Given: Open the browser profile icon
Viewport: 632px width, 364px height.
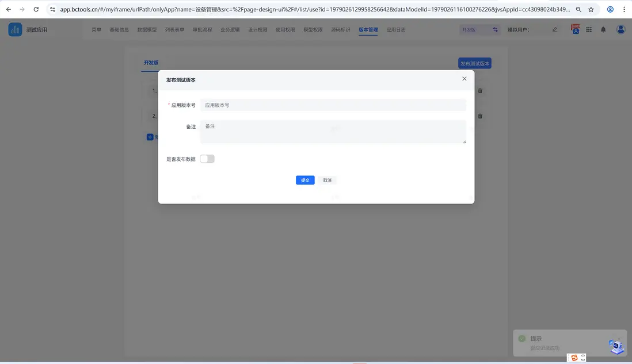Looking at the screenshot, I should click(610, 9).
